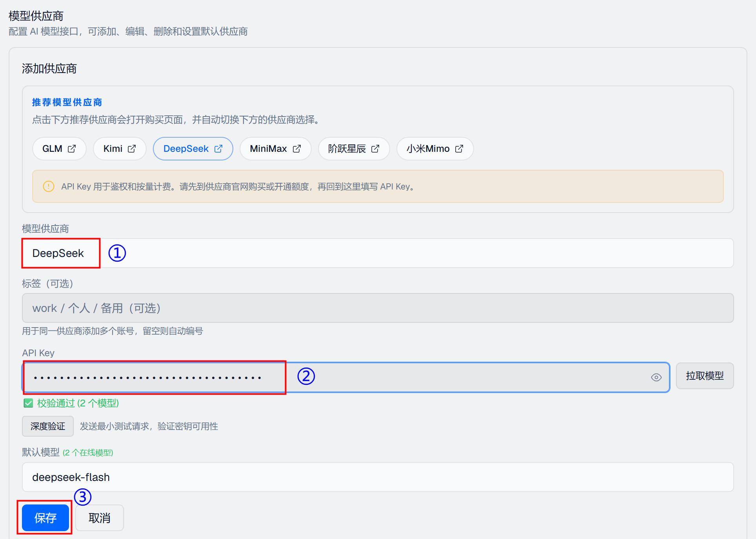Screen dimensions: 756x539
Task: Click the 推荐模型供应商 heading text
Action: (67, 102)
